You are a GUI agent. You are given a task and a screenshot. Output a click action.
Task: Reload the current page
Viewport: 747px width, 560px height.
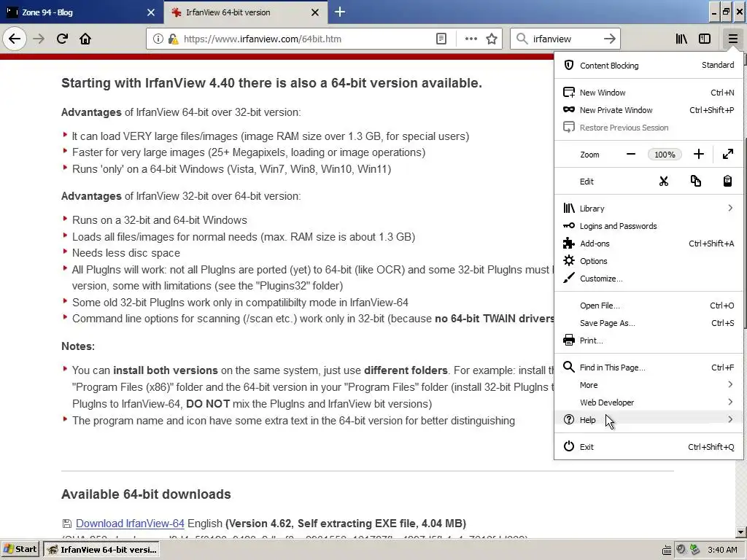click(x=62, y=39)
